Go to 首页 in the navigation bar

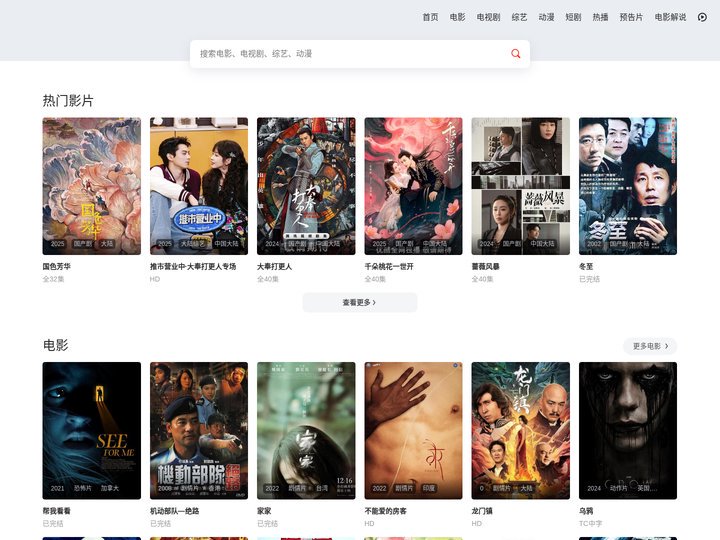pos(430,17)
